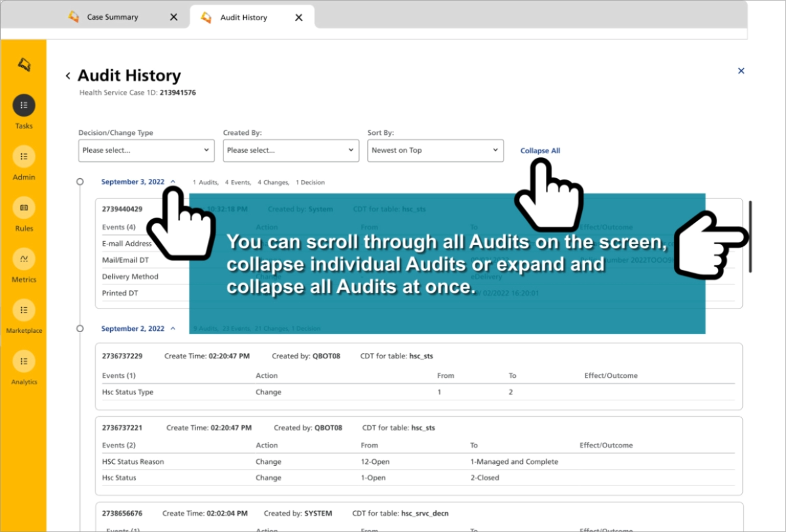Click the back arrow beside Audit History
Screen dimensions: 786x532
pos(68,76)
